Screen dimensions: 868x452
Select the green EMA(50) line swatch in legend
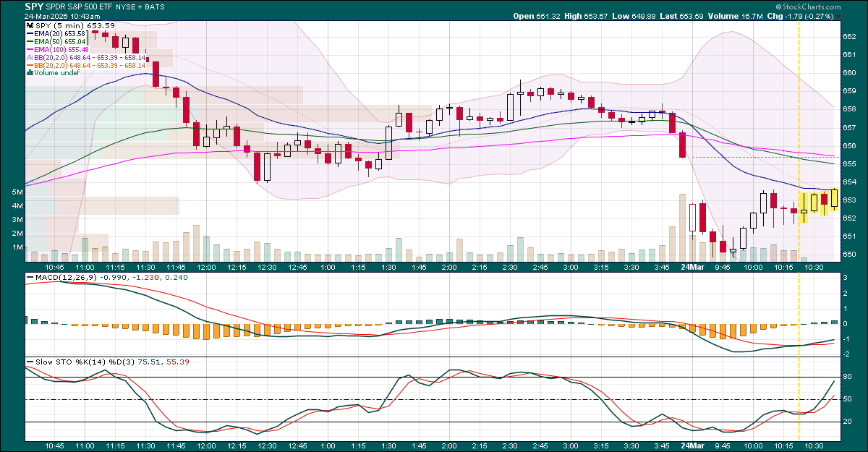point(30,43)
